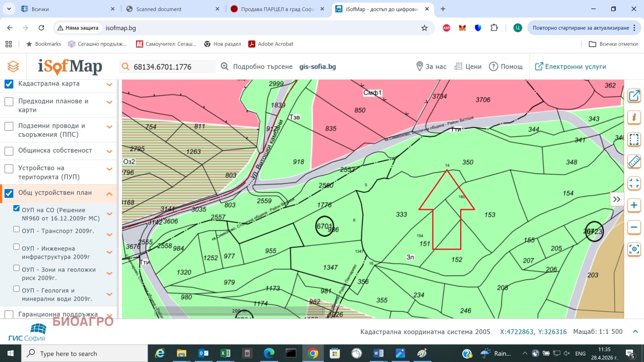
Task: Capture the map with the camera icon
Action: pyautogui.click(x=634, y=249)
